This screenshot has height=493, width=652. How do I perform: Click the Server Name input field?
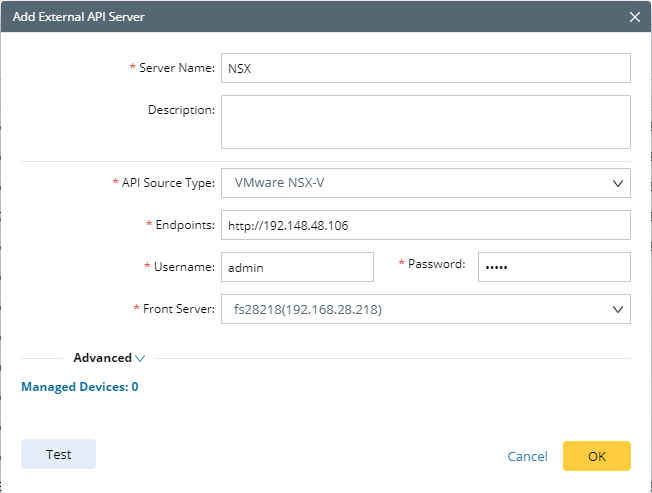425,68
